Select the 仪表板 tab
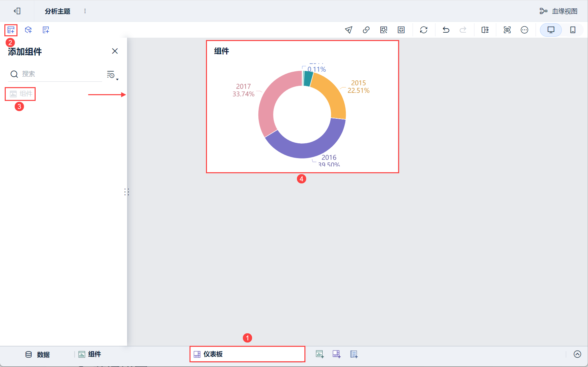Screen dimensions: 588x367 (x=247, y=354)
